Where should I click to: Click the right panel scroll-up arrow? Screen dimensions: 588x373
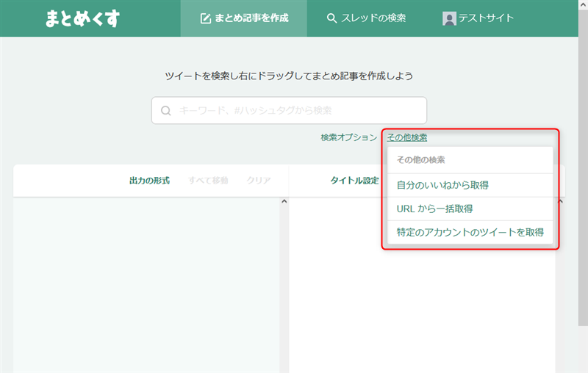coord(560,201)
